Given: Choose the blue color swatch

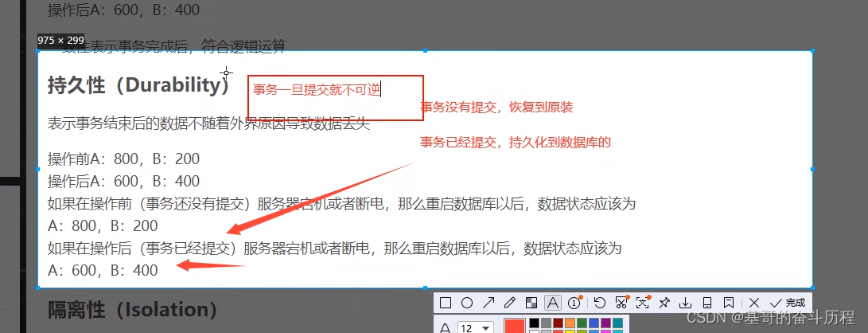Looking at the screenshot, I should pyautogui.click(x=594, y=323).
